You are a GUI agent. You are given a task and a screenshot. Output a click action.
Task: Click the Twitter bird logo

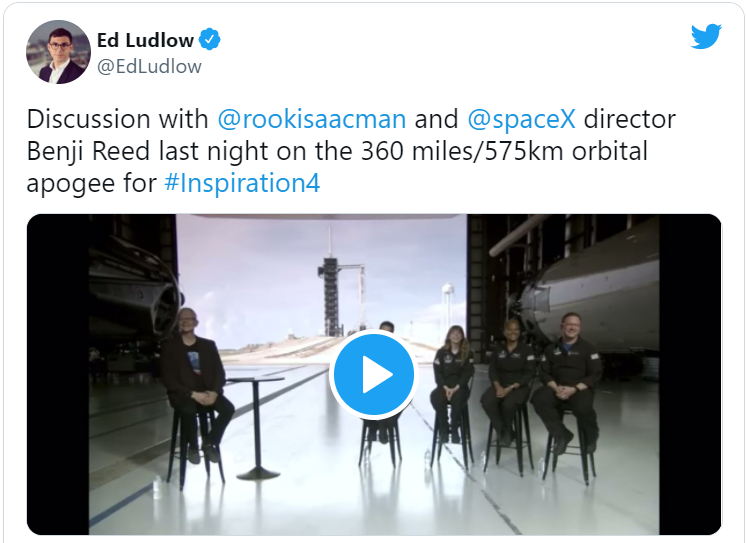[706, 36]
